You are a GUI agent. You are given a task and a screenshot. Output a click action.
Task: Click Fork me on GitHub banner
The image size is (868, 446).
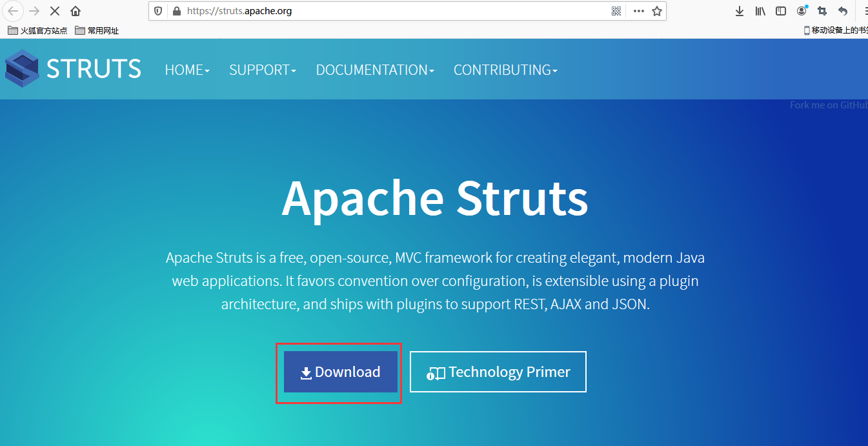tap(828, 105)
